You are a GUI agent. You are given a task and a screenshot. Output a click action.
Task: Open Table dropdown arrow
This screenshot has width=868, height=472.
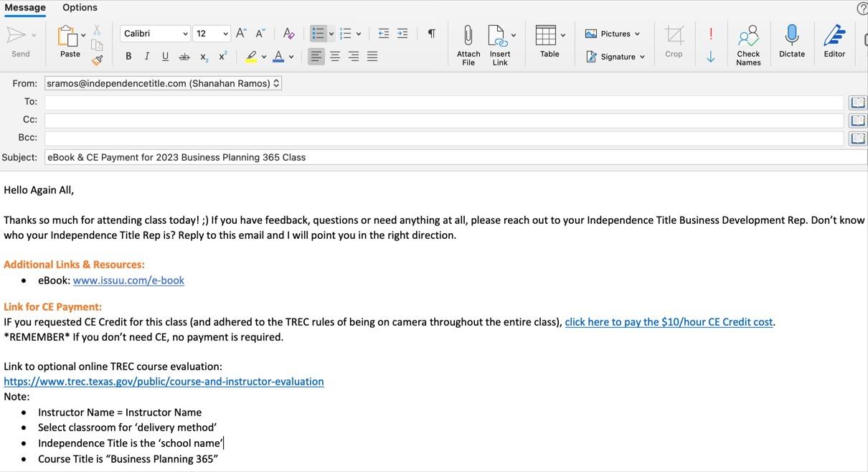coord(563,34)
